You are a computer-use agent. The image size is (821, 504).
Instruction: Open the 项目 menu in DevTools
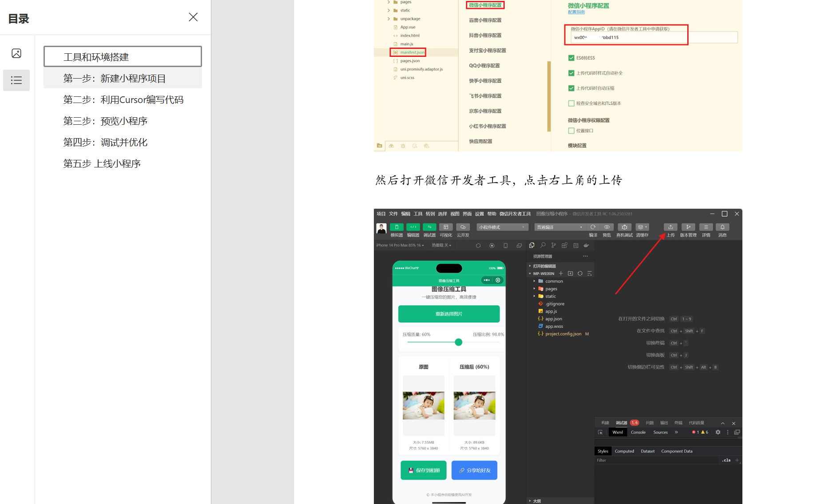(x=381, y=214)
